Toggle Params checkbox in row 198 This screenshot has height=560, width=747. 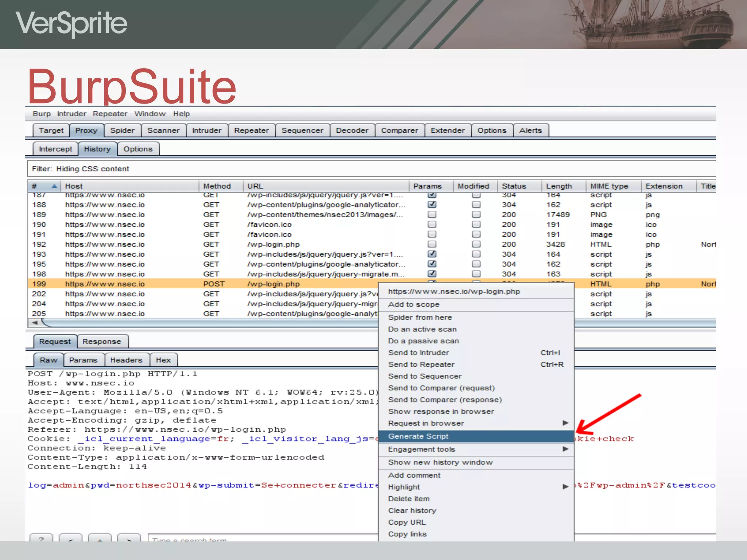click(432, 273)
